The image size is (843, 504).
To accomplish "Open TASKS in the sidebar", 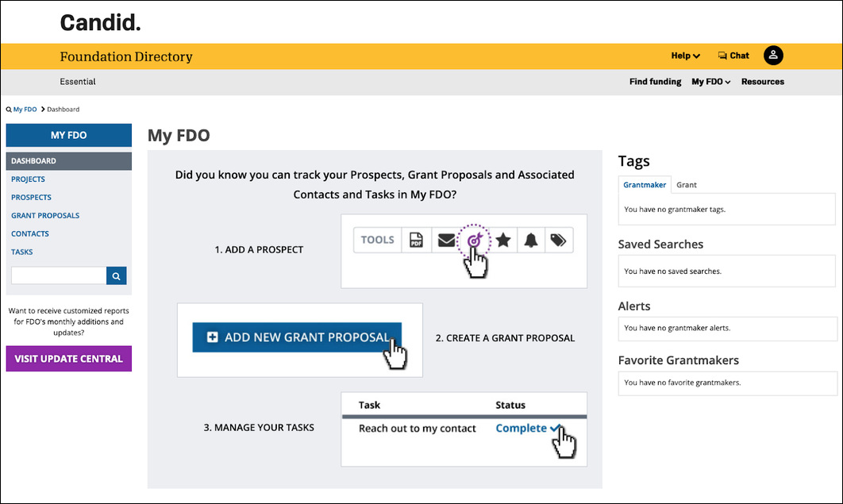I will tap(22, 252).
